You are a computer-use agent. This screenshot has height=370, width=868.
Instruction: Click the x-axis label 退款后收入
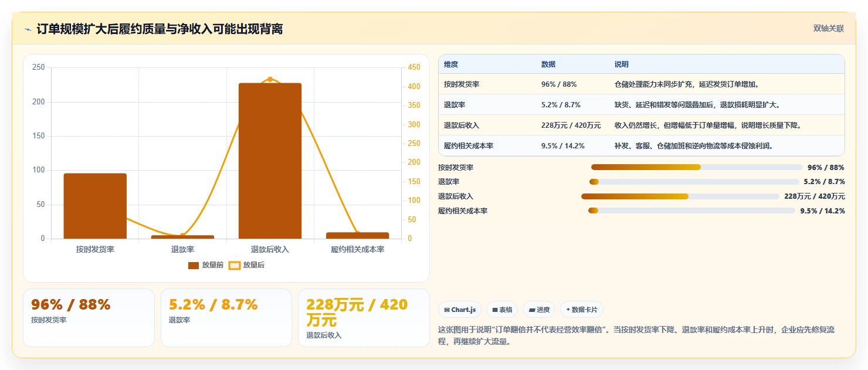point(270,249)
